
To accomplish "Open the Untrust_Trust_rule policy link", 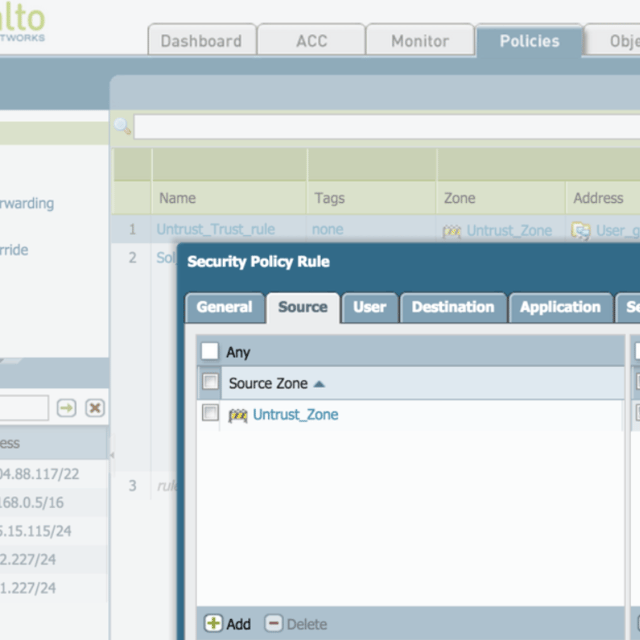I will click(216, 229).
